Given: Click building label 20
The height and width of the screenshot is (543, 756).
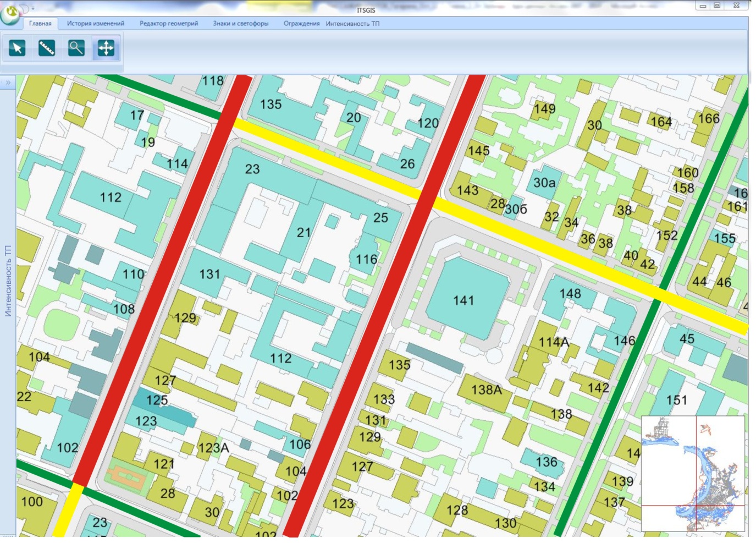Looking at the screenshot, I should tap(354, 117).
